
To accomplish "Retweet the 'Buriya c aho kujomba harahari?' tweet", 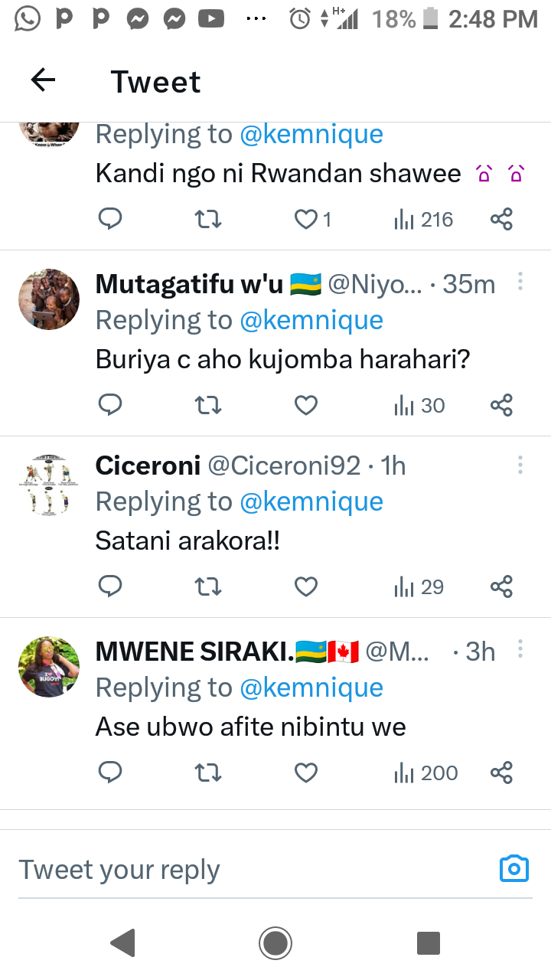I will (x=208, y=405).
